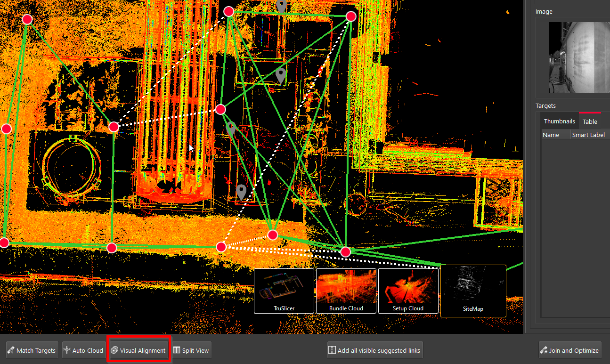The height and width of the screenshot is (364, 610).
Task: Select the grey pin cut off at top edge
Action: coord(282,6)
